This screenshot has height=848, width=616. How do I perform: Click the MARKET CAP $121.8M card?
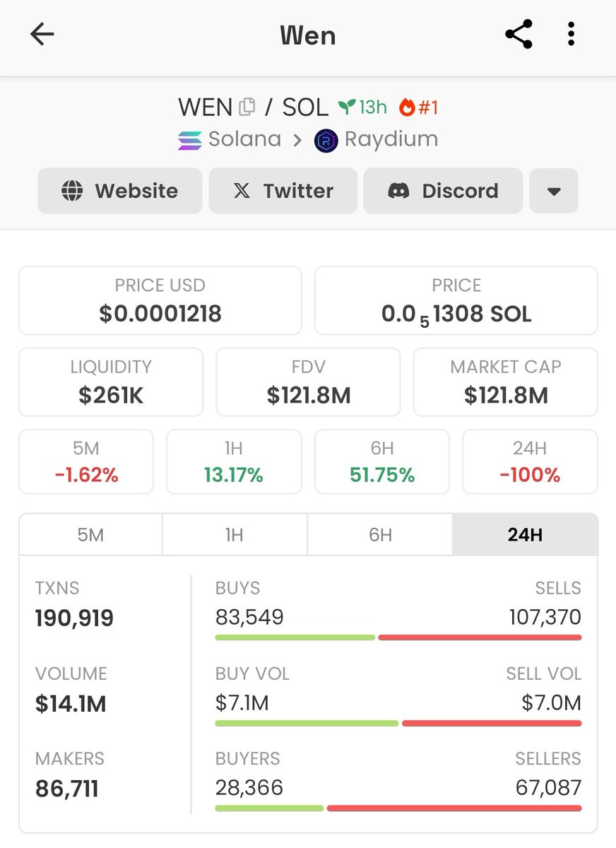506,382
